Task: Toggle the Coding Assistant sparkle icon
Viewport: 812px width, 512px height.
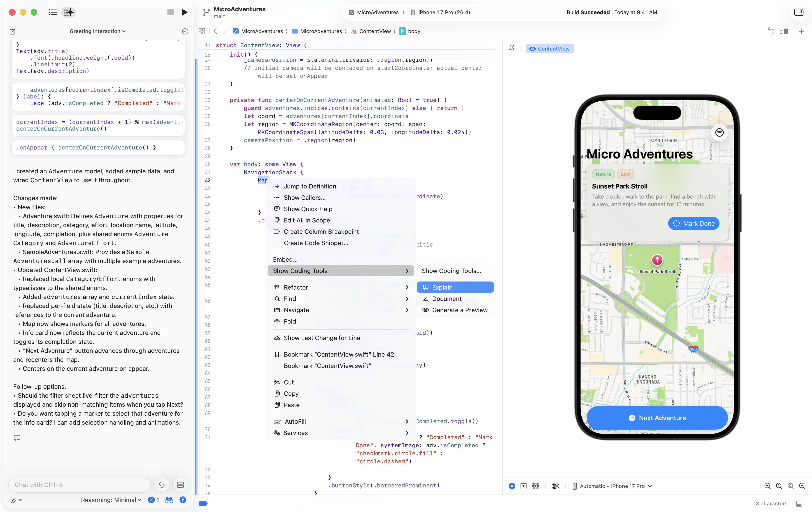Action: coord(69,13)
